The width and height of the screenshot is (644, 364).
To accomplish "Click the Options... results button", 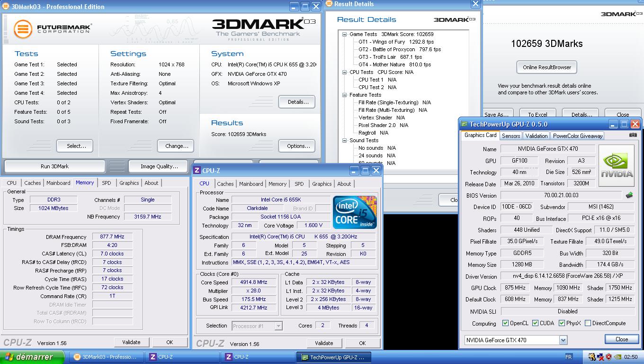I will [297, 146].
